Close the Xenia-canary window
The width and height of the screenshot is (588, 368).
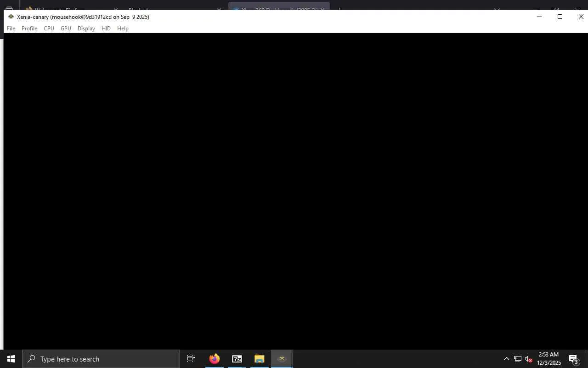click(581, 17)
